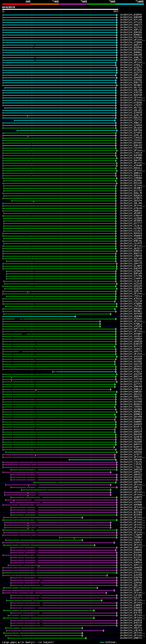Viewport: 146px width, 644px height.
Task: Select hit label UniRef100_A4RJ67
Action: (131, 490)
